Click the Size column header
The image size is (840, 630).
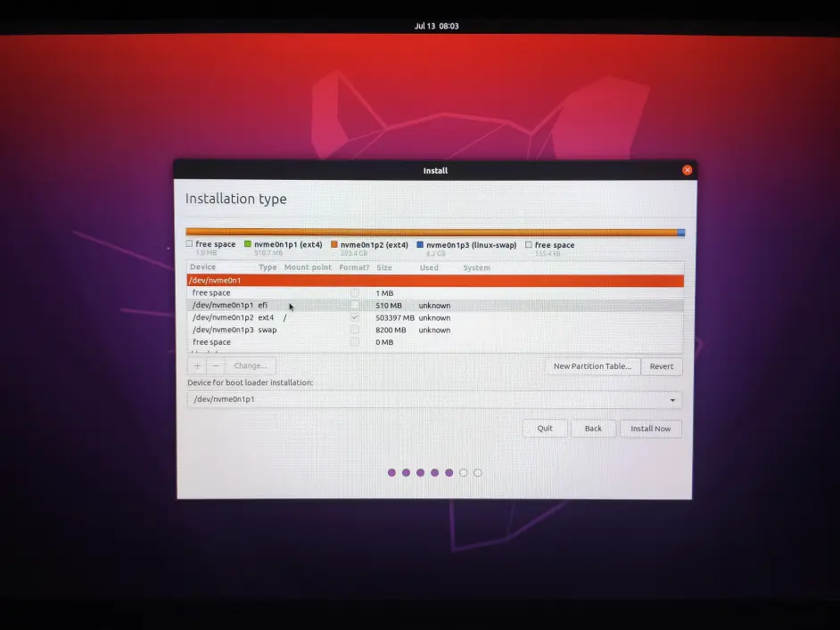384,267
